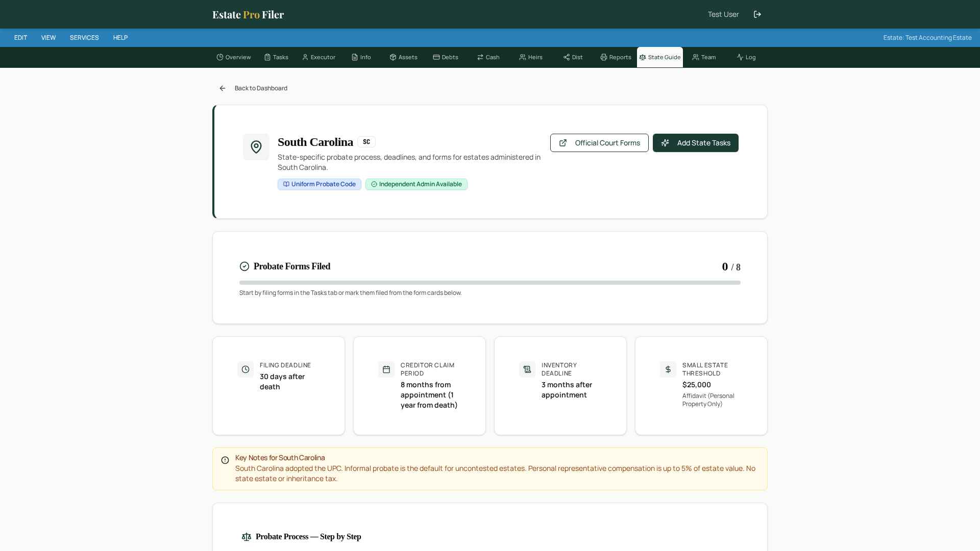
Task: Switch to the Debts tab
Action: coord(446,57)
